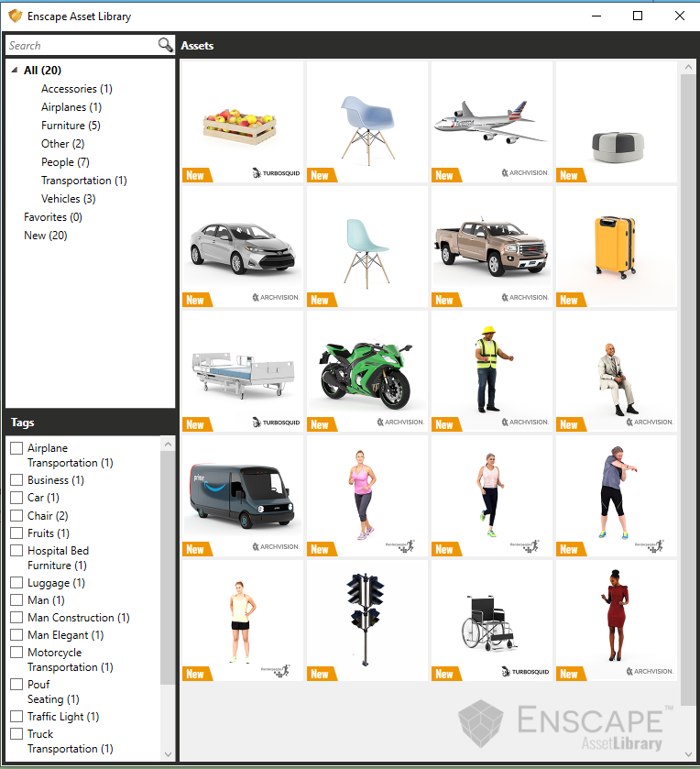Toggle the Airplane Transportation tag checkbox

tap(16, 448)
